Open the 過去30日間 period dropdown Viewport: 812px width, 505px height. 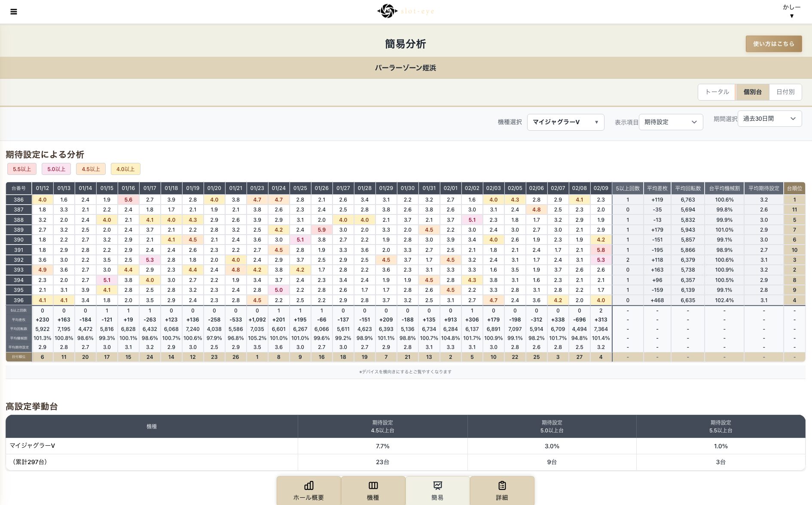[x=769, y=119]
